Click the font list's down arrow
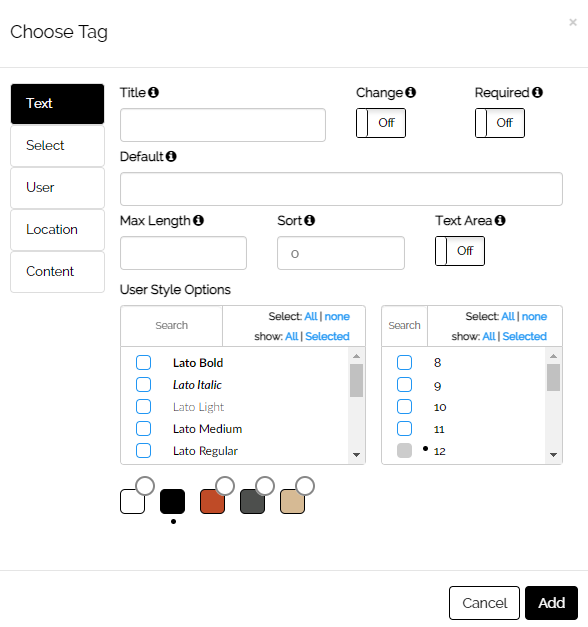 [x=356, y=455]
